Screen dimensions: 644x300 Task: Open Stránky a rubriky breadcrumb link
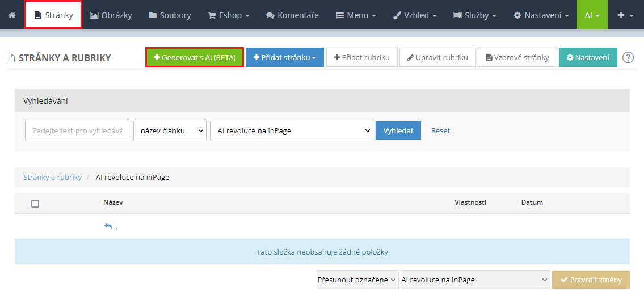pyautogui.click(x=52, y=177)
